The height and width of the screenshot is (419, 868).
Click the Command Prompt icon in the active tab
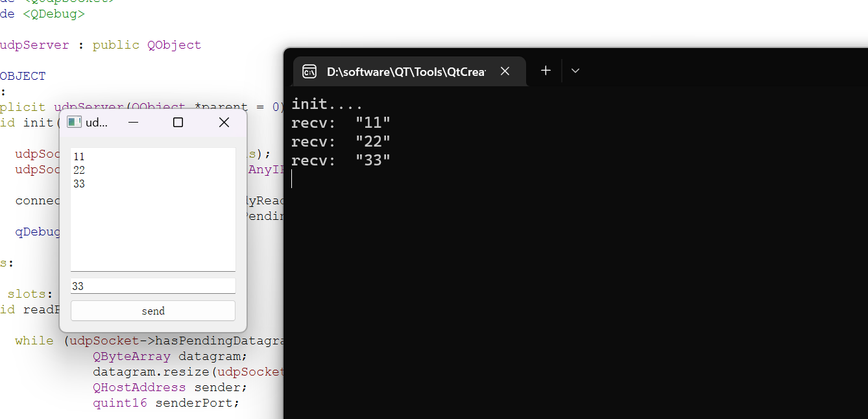coord(309,71)
